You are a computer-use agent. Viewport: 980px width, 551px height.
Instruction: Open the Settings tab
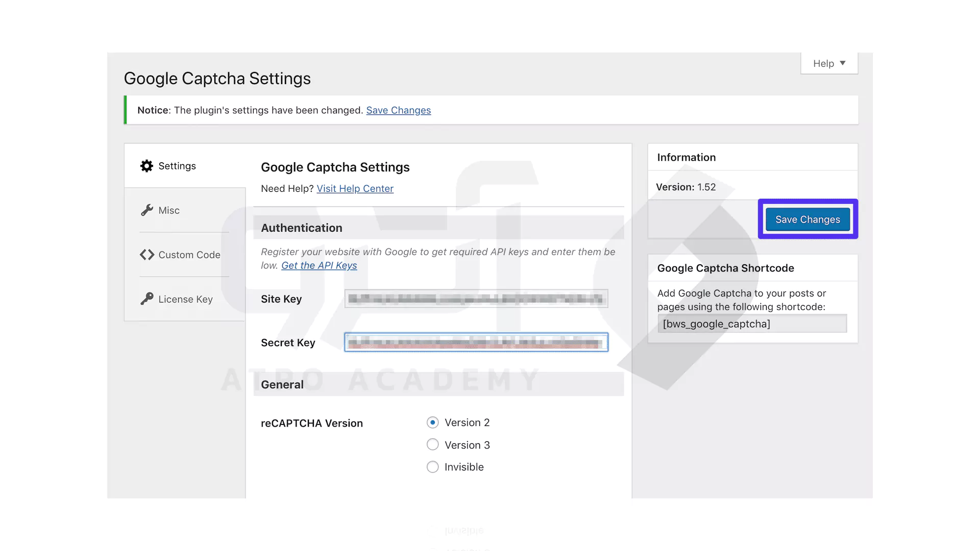pos(185,166)
